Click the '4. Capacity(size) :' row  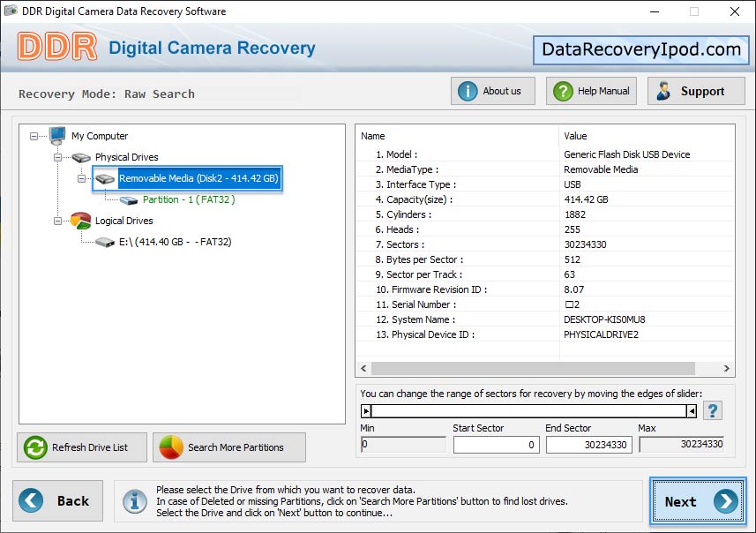click(x=545, y=199)
